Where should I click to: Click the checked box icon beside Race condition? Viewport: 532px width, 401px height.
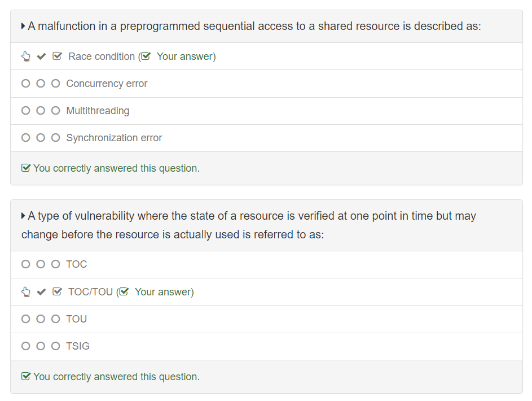point(57,56)
